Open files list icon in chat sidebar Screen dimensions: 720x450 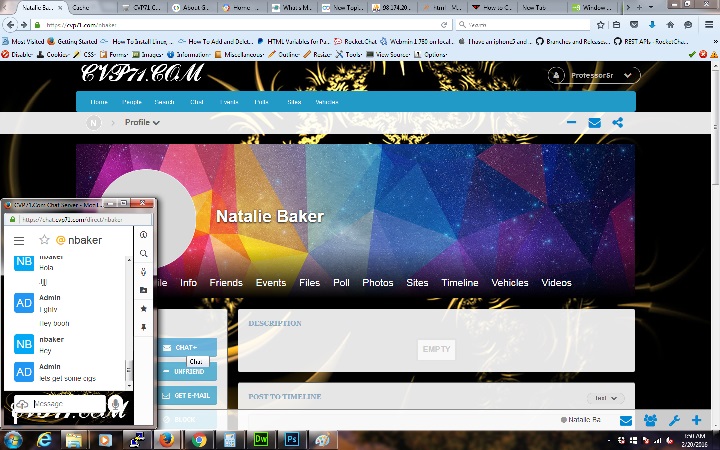coord(144,290)
